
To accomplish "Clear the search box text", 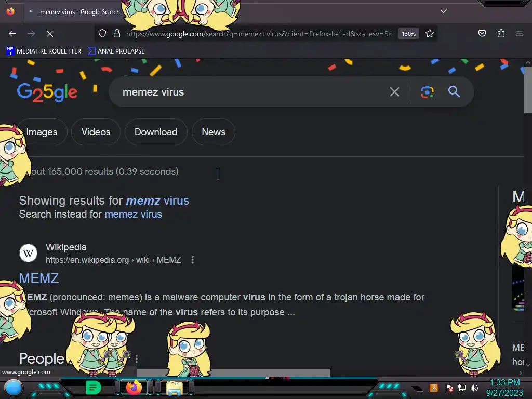I will coord(395,92).
